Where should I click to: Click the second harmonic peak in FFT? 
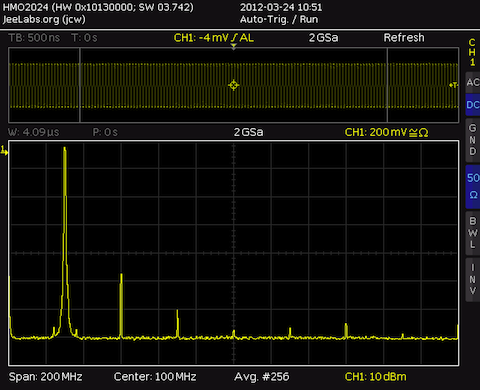[121, 276]
